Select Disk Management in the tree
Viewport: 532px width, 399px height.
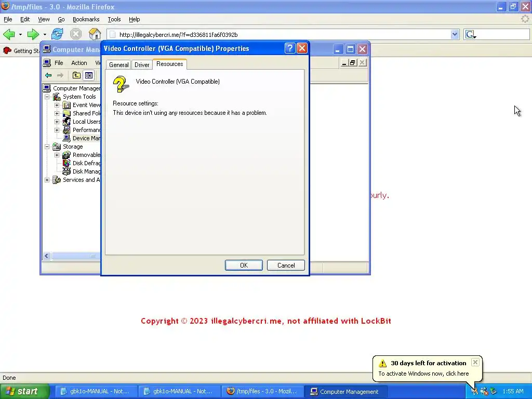86,171
